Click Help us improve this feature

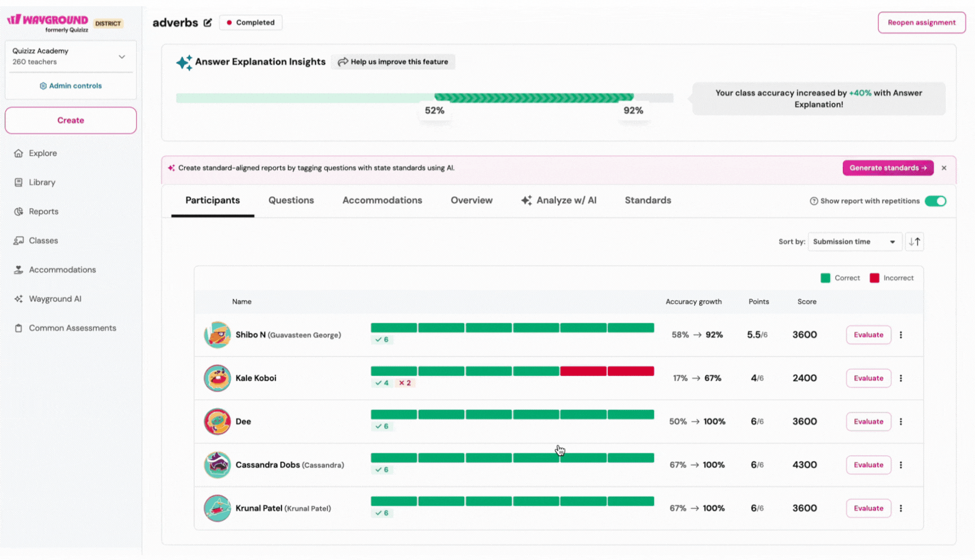[393, 62]
